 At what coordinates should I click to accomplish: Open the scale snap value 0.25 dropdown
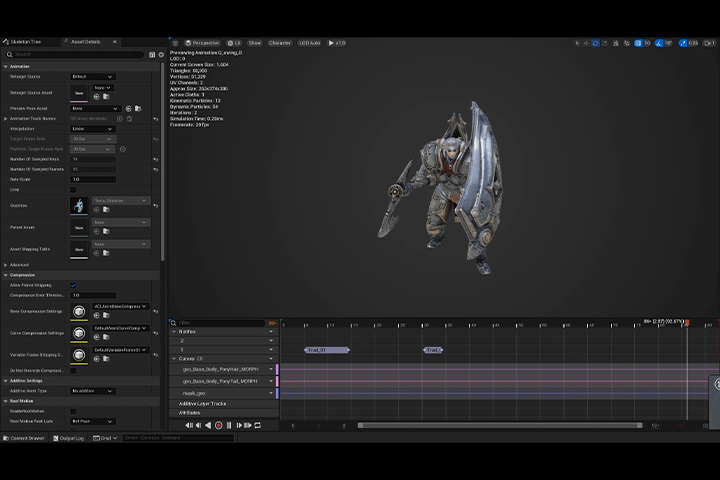693,43
